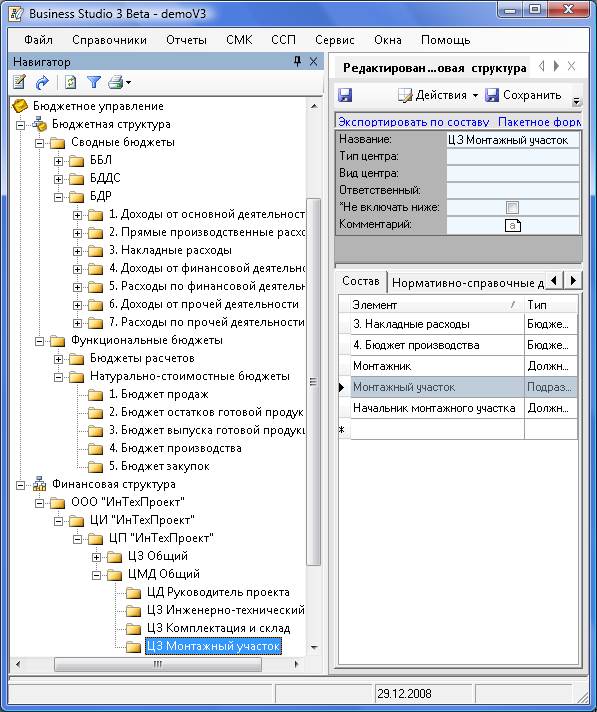
Task: Click the Тип центра field
Action: point(513,157)
